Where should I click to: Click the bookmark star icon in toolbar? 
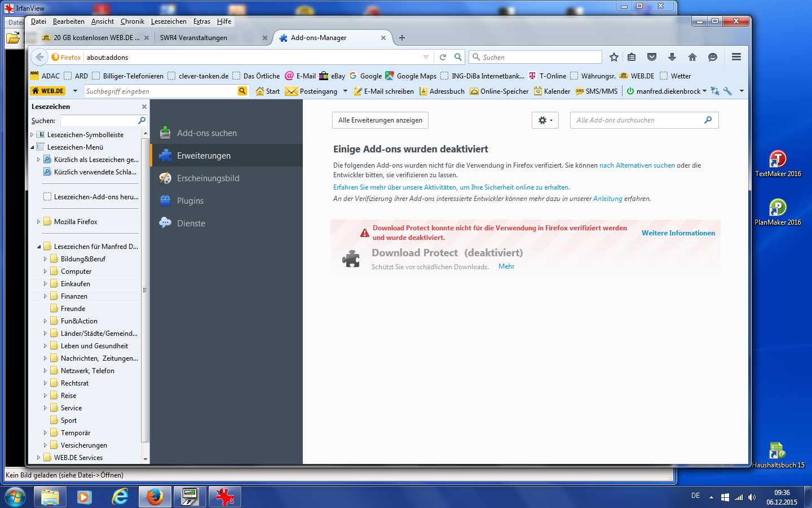point(614,57)
